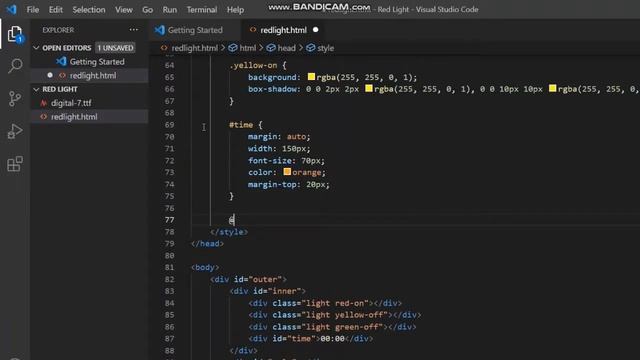This screenshot has width=640, height=360.
Task: Click redlight.html breadcrumb segment
Action: coord(194,48)
